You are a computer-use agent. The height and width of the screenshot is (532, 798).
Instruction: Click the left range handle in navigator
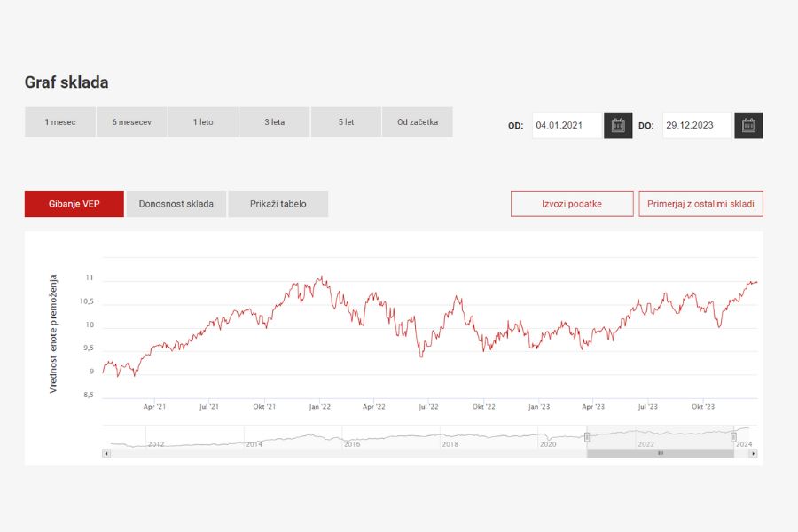(587, 436)
